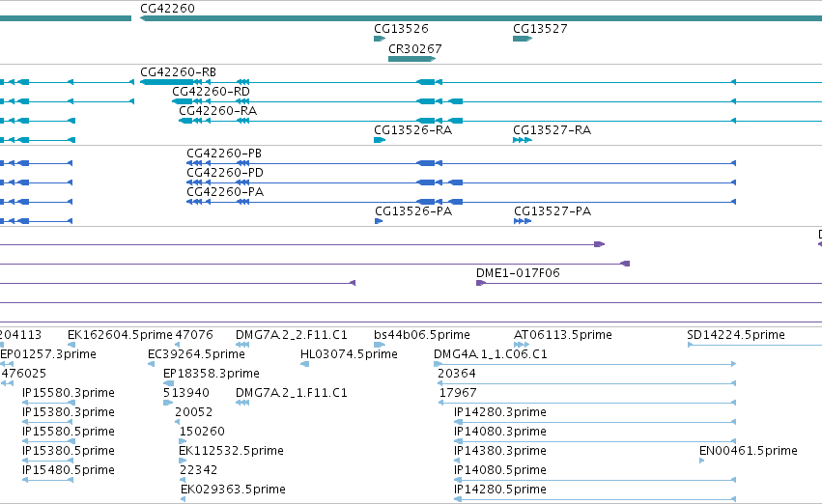Viewport: 822px width, 504px height.
Task: Select the EC39264.5prime label
Action: (197, 354)
